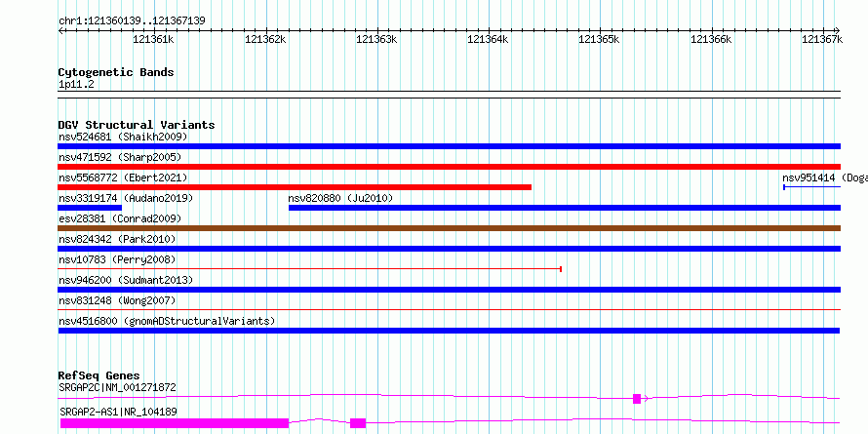
Task: Select the nsv831248 (Wong2007) thin red line
Action: point(449,310)
